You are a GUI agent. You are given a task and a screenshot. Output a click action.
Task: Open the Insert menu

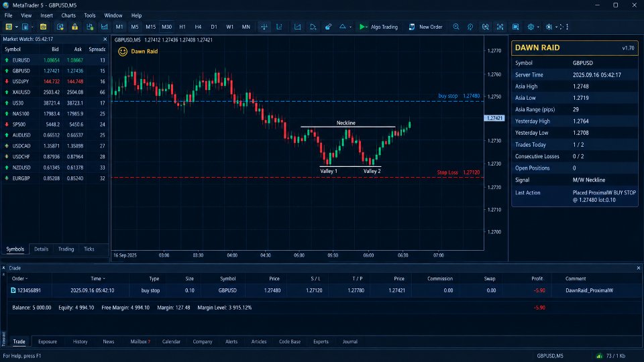coord(46,15)
